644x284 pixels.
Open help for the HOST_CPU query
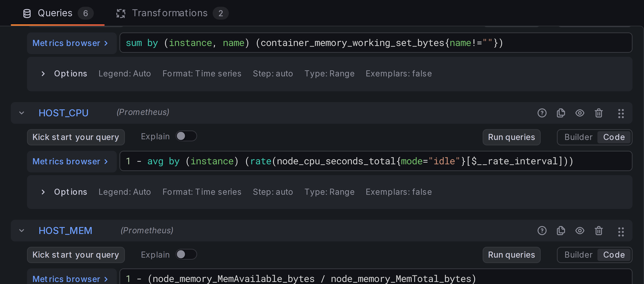pos(542,113)
